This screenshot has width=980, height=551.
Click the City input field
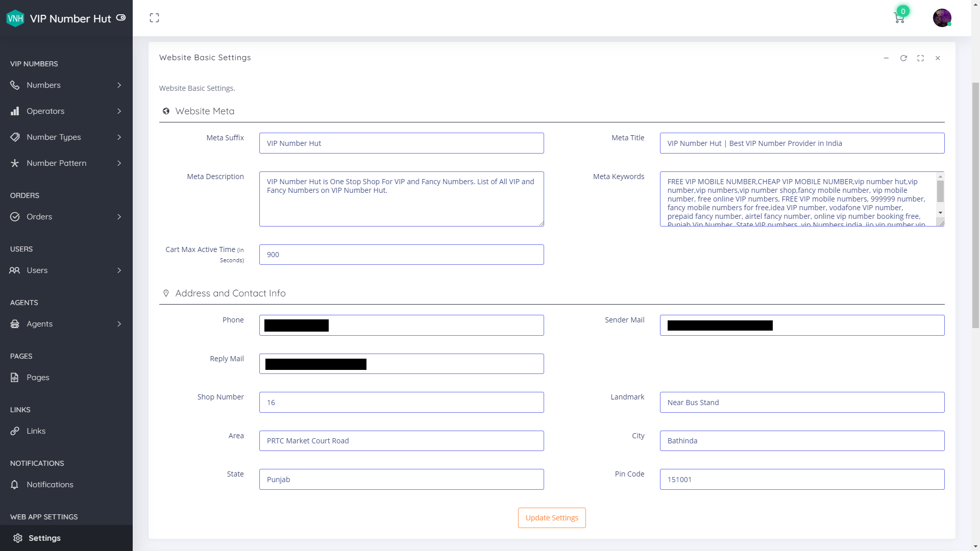point(802,441)
